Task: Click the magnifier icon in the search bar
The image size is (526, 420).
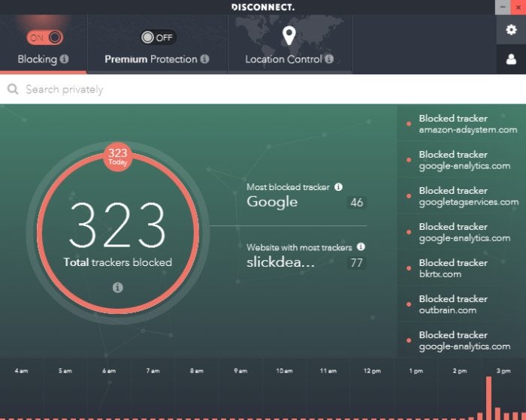Action: click(13, 89)
